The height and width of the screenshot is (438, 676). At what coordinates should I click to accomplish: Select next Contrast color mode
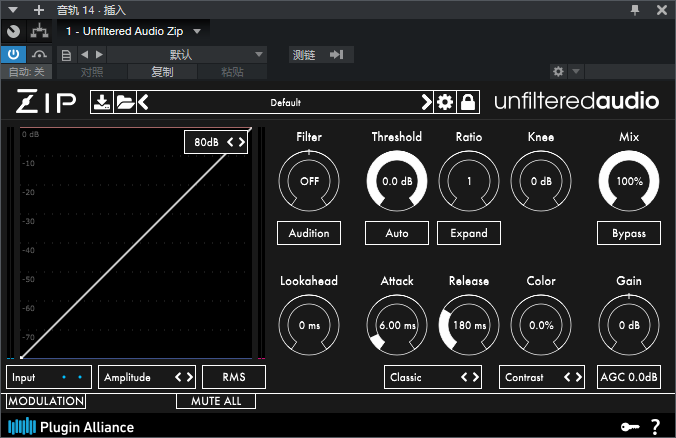pos(579,377)
